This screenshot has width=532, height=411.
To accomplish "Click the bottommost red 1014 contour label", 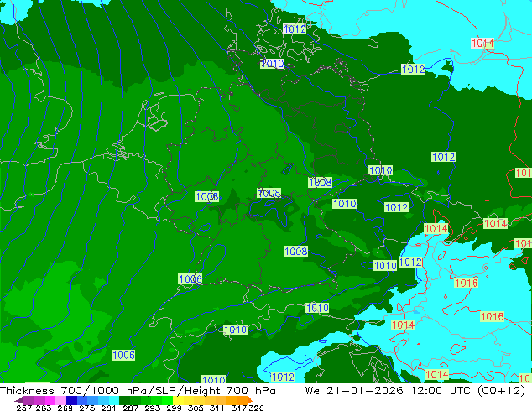I will [x=436, y=374].
